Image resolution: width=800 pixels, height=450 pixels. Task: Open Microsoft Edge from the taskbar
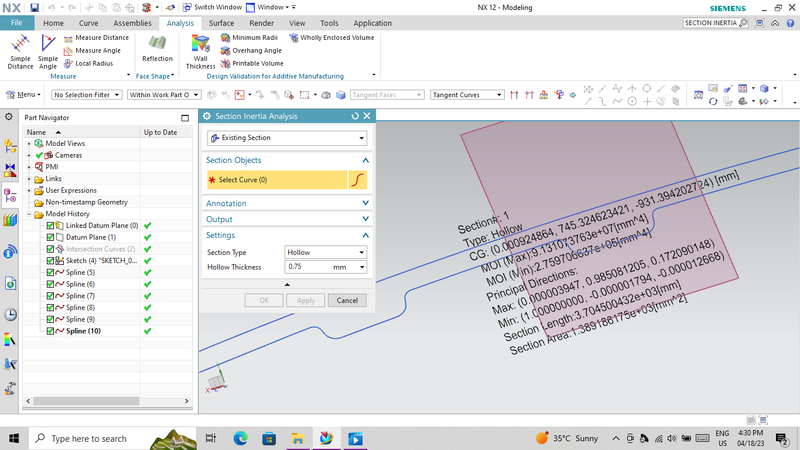coord(240,438)
